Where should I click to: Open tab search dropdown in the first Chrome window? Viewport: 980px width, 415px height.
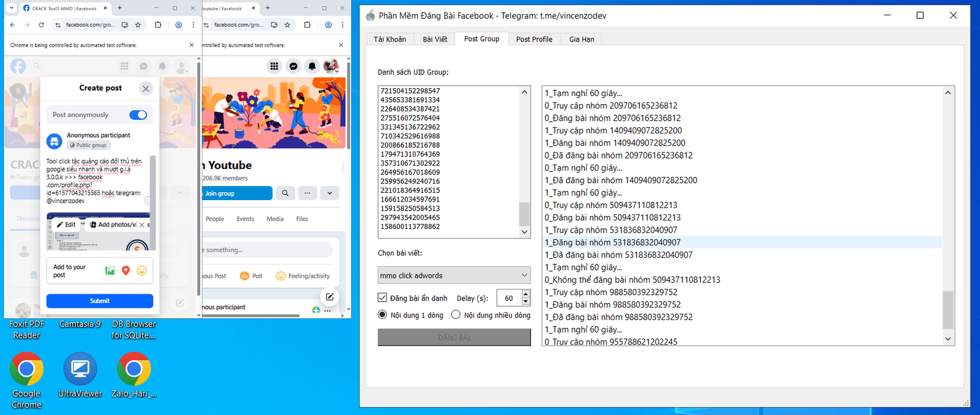[12, 8]
